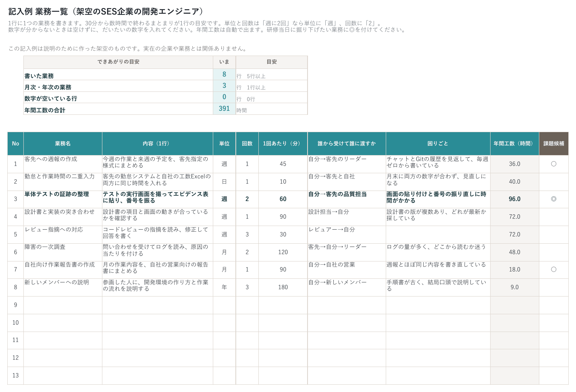Select the 客先→自分→リーダー cell
The height and width of the screenshot is (392, 576).
pyautogui.click(x=347, y=252)
